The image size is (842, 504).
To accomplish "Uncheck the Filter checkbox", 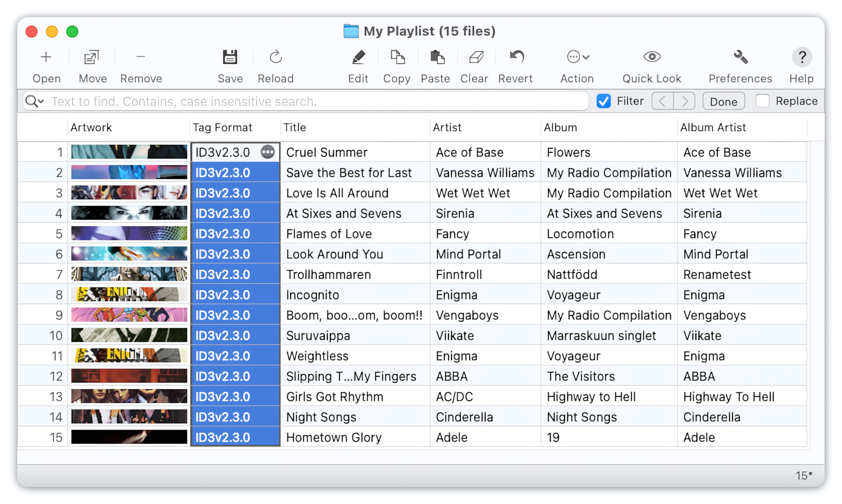I will 604,101.
